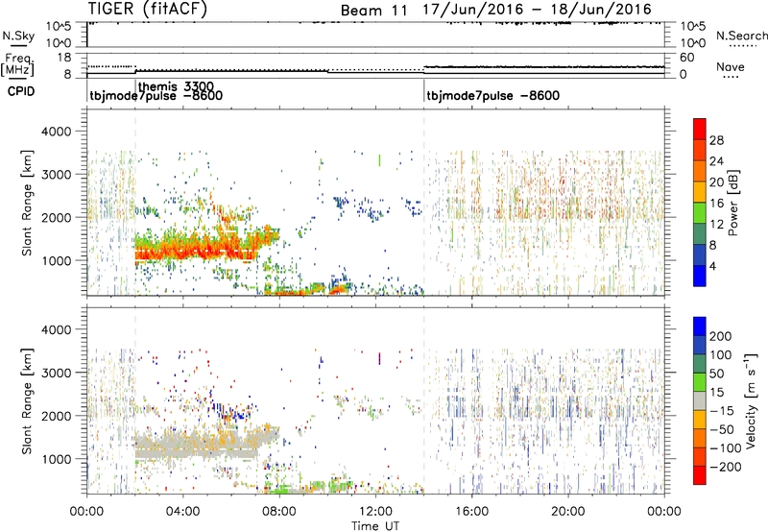768x532 pixels.
Task: Click the 28 tick label on Power scale
Action: click(x=716, y=140)
